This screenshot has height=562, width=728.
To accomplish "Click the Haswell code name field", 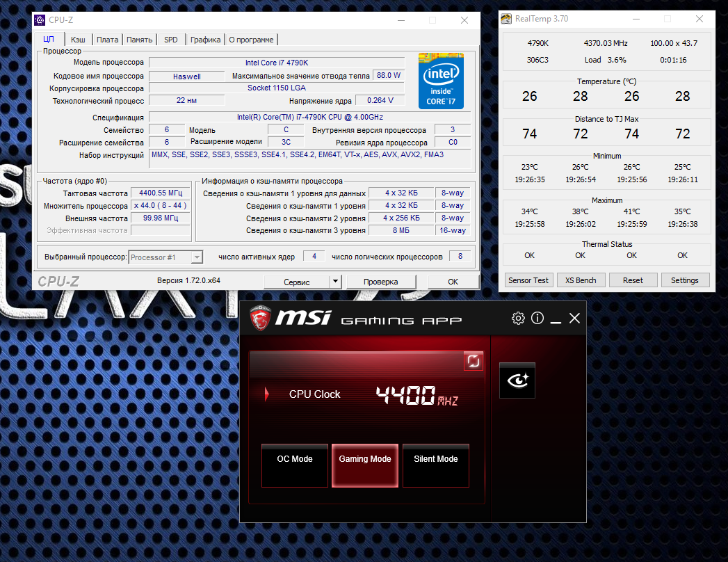I will tap(187, 77).
